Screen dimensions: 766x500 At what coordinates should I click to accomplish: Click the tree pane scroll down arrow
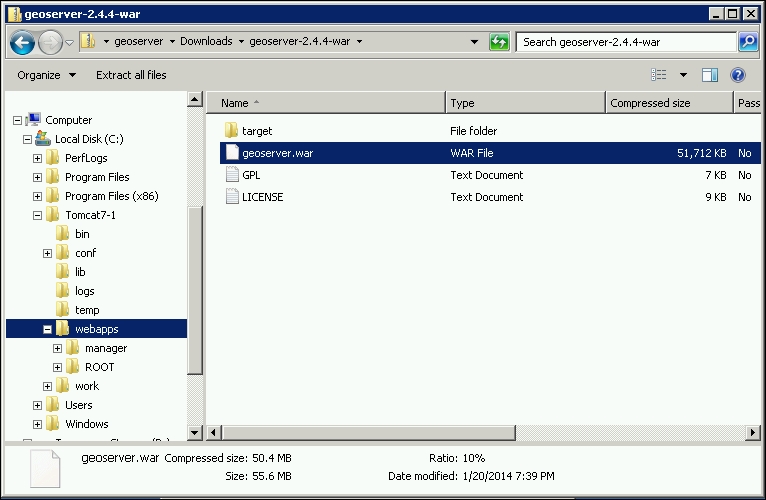194,432
